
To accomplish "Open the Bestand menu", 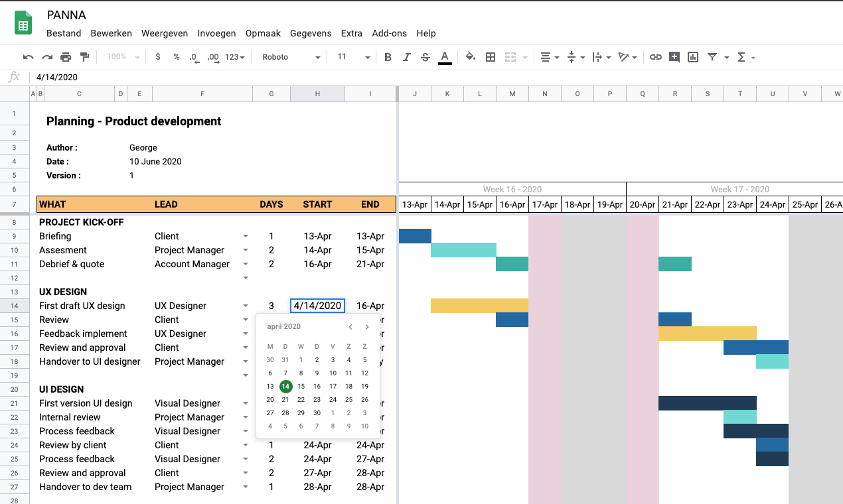I will coord(64,33).
